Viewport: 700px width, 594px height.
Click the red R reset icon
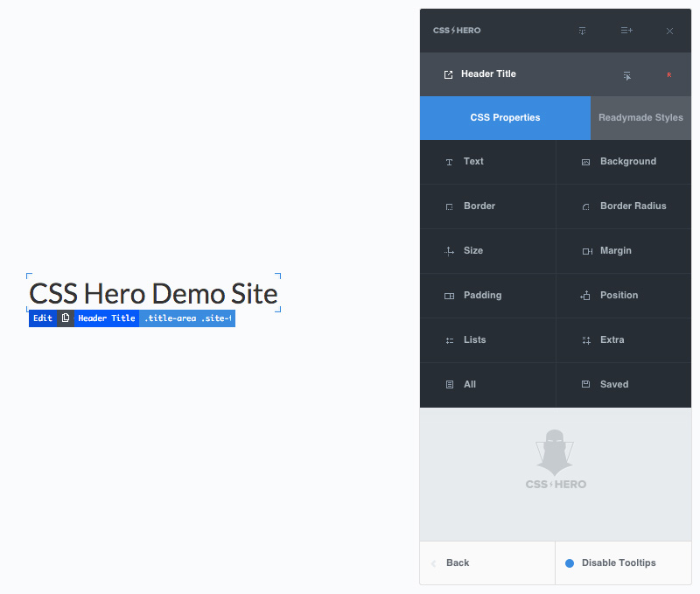(668, 75)
